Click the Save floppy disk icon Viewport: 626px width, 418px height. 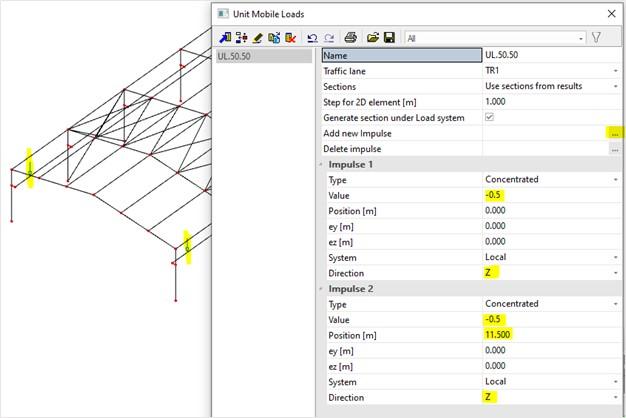[389, 38]
